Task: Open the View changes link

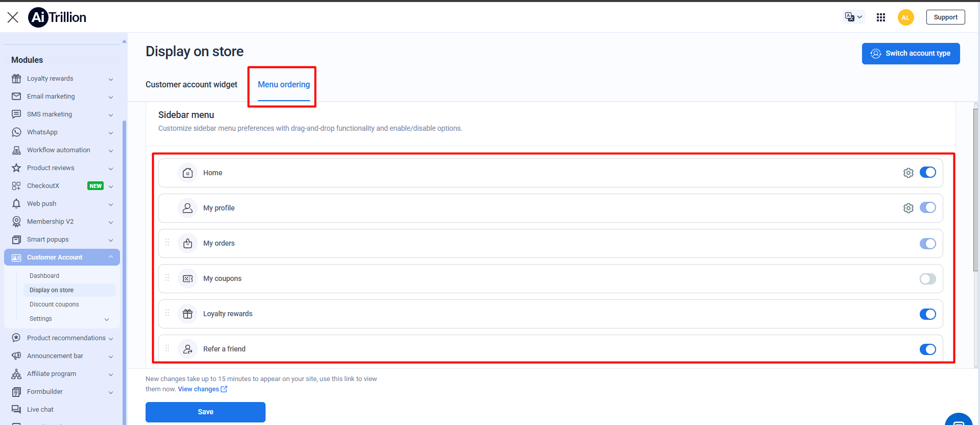Action: (202, 389)
